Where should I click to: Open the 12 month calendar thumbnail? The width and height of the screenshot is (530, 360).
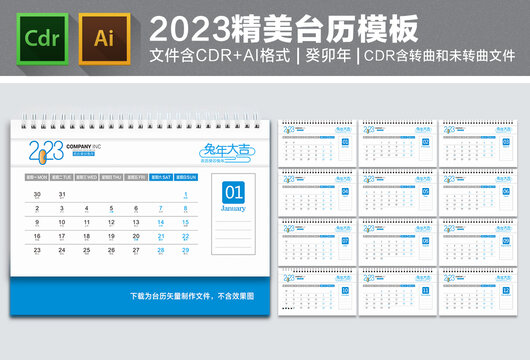point(478,292)
